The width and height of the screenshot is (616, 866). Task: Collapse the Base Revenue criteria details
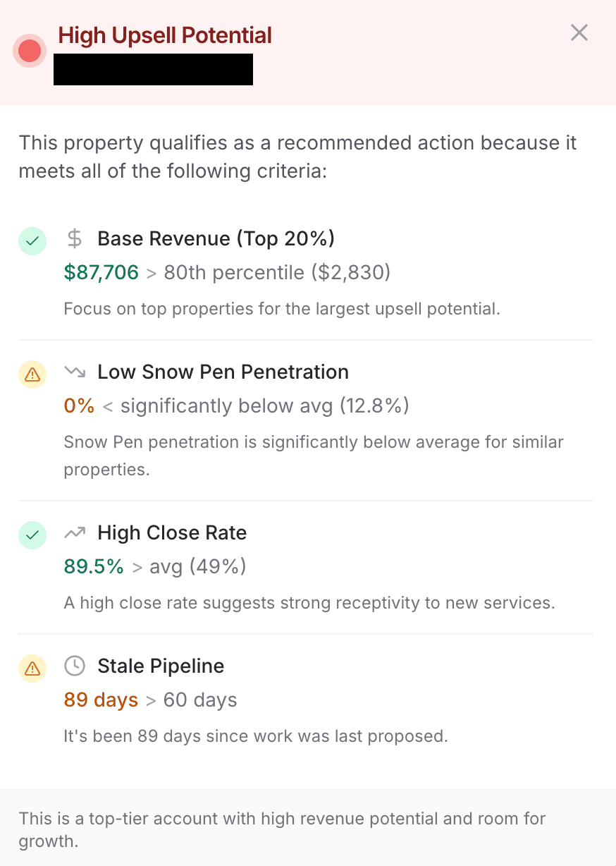(x=216, y=239)
